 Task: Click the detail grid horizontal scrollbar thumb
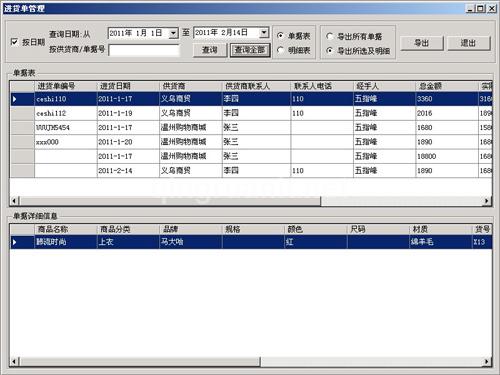coord(140,361)
